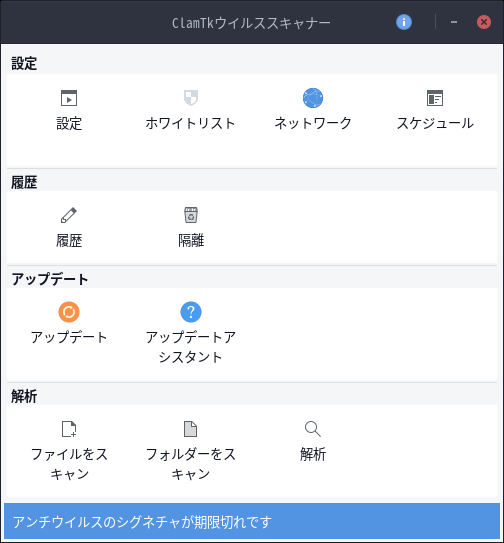
Task: Close the ClamTk virus scanner window
Action: (484, 22)
